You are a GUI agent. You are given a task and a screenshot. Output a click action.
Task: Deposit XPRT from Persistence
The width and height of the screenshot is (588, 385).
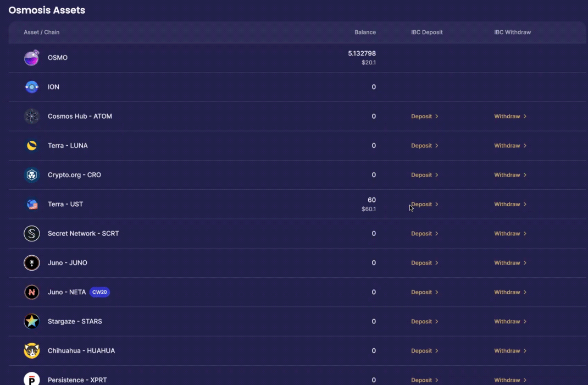click(x=424, y=380)
